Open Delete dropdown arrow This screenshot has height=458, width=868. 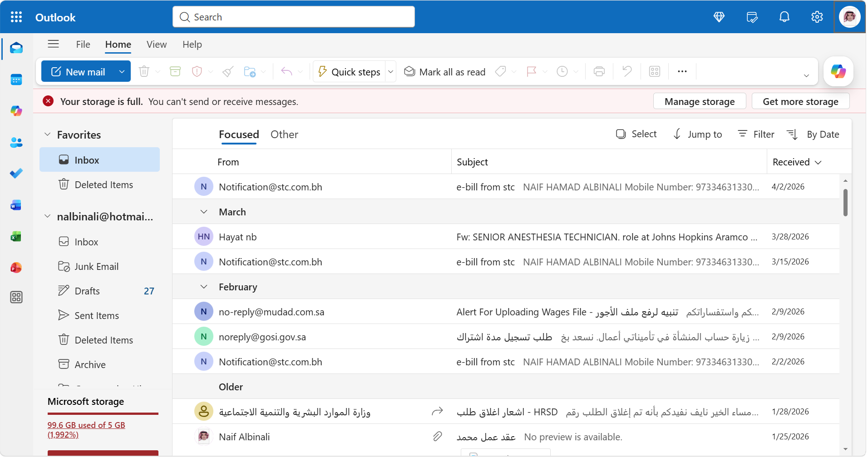(158, 72)
